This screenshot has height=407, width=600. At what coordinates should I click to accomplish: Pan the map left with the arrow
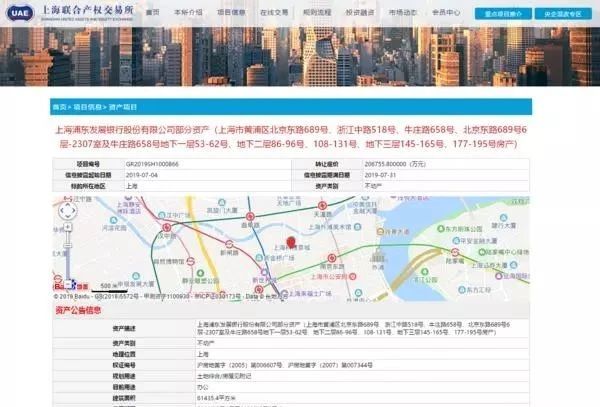[x=62, y=211]
